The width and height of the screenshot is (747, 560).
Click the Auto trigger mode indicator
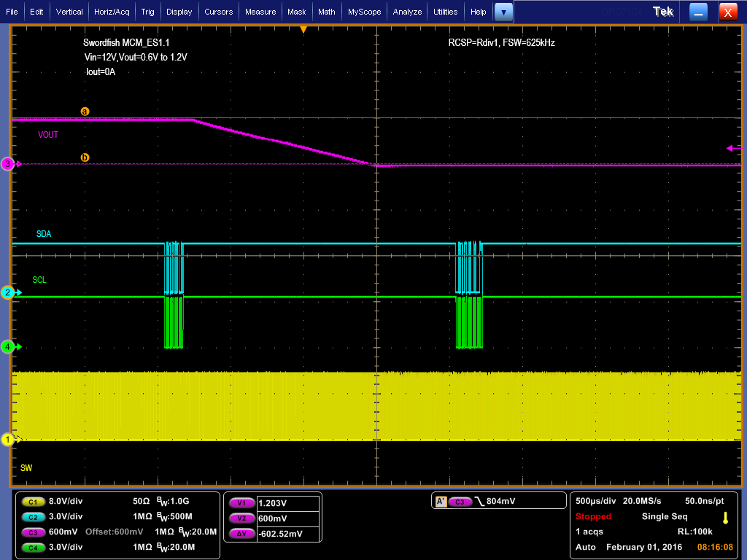click(585, 547)
